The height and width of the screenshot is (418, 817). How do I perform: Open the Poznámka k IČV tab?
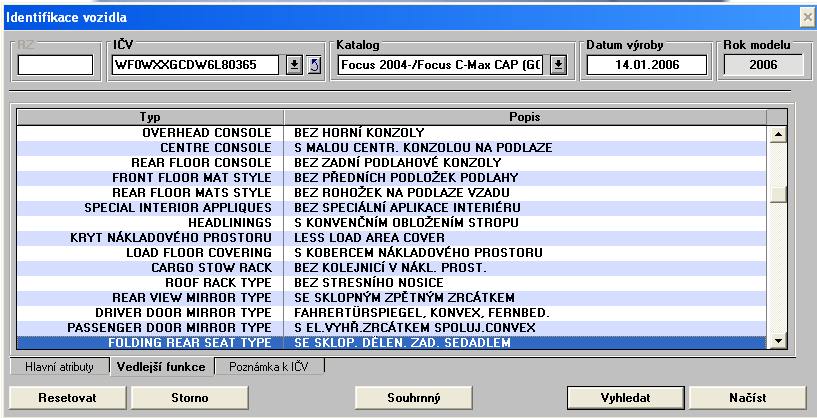tap(270, 367)
